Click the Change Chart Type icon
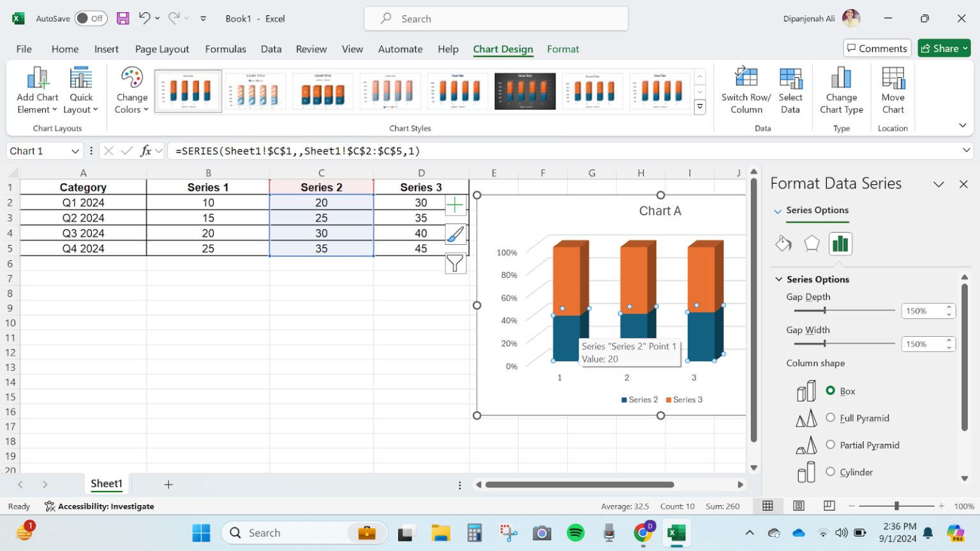980x551 pixels. click(841, 90)
